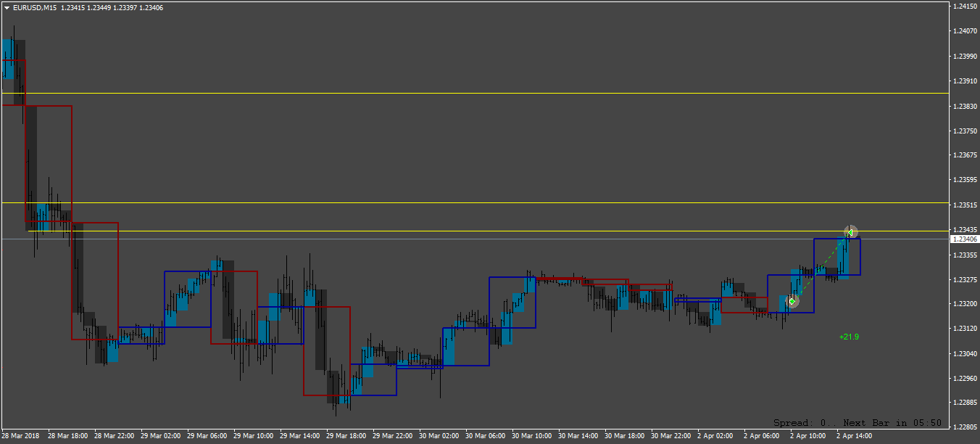Click price level 1.24150 on axis

click(x=965, y=7)
